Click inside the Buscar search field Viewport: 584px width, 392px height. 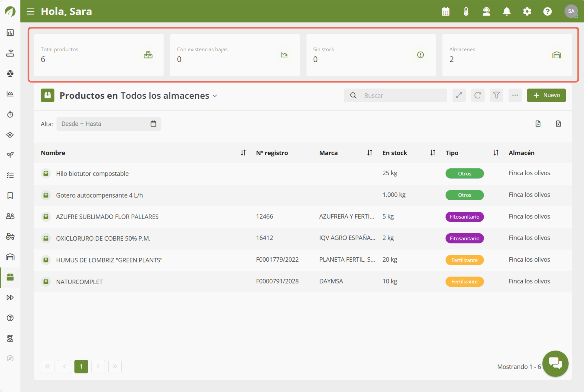(x=400, y=95)
